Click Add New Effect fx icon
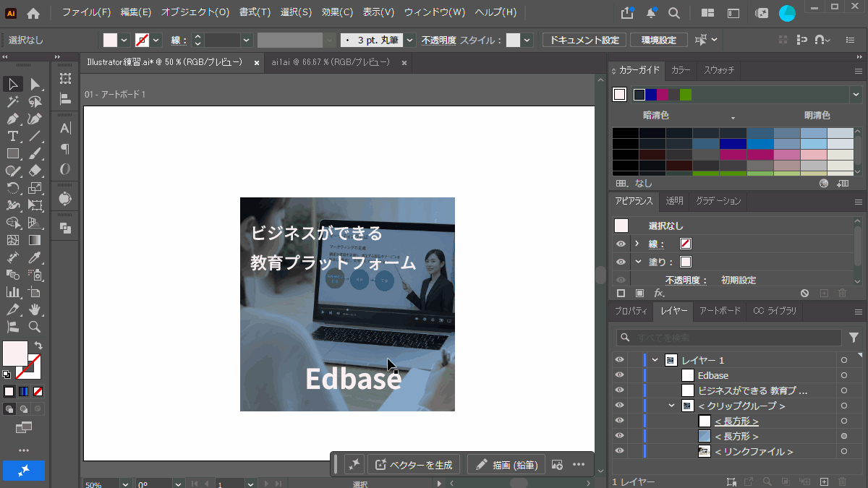 pos(659,293)
